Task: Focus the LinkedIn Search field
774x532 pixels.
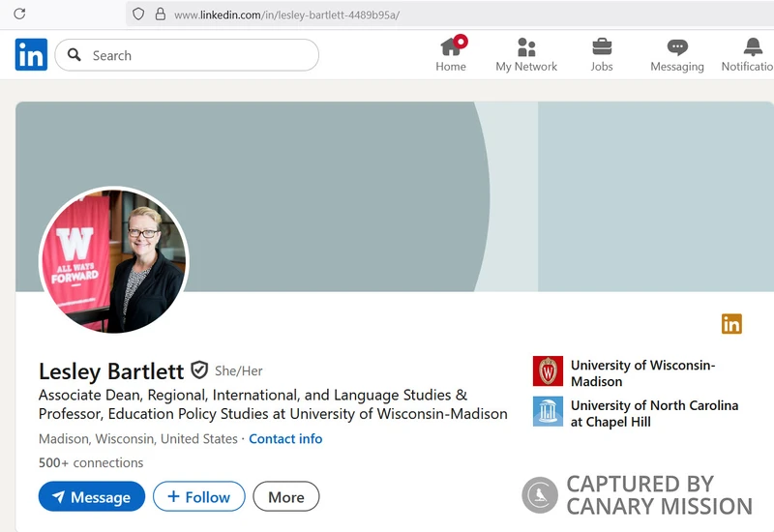Action: pyautogui.click(x=187, y=55)
